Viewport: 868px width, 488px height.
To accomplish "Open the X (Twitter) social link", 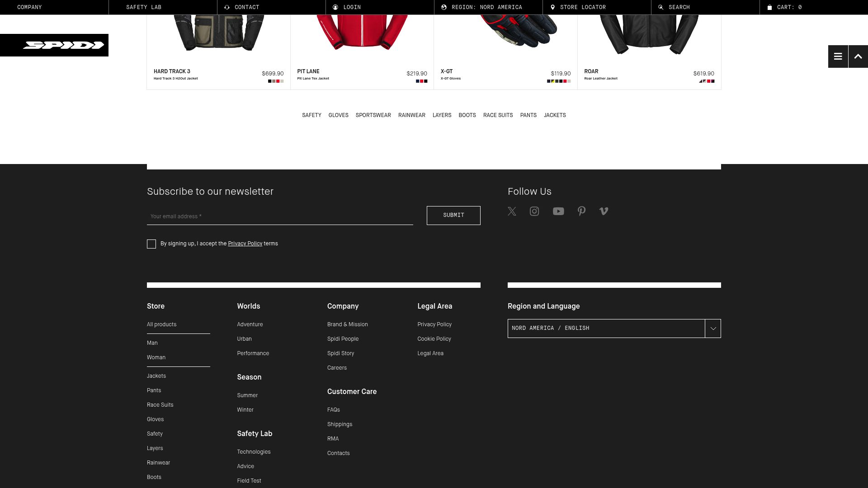I will point(512,211).
